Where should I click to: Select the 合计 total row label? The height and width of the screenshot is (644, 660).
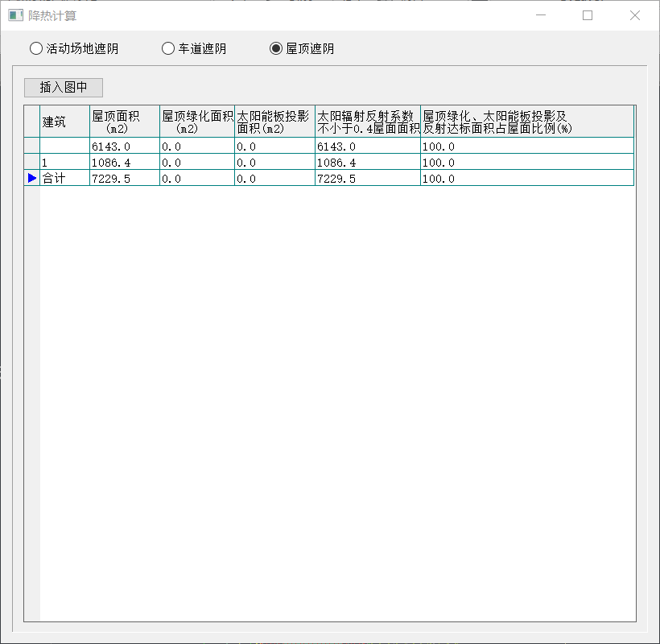pyautogui.click(x=64, y=179)
